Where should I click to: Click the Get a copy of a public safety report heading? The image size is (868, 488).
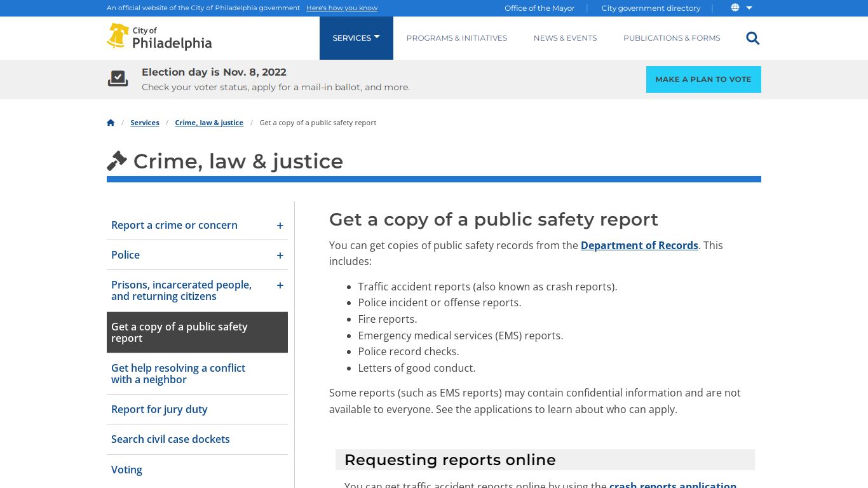pos(494,219)
